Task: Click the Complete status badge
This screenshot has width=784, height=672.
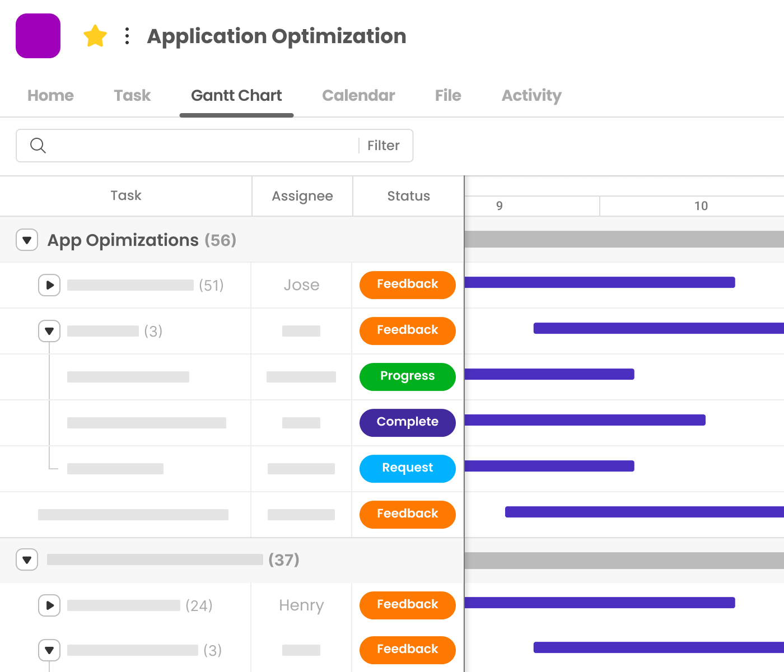Action: 407,422
